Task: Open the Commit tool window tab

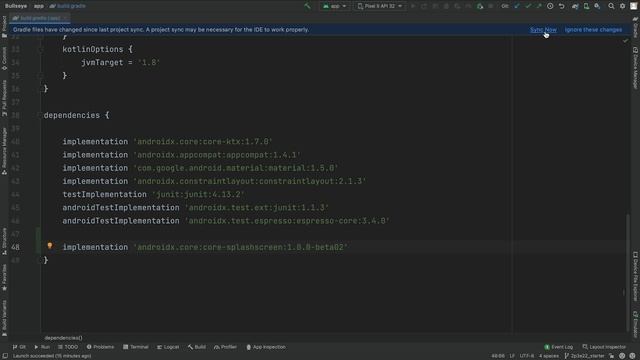Action: point(4,58)
